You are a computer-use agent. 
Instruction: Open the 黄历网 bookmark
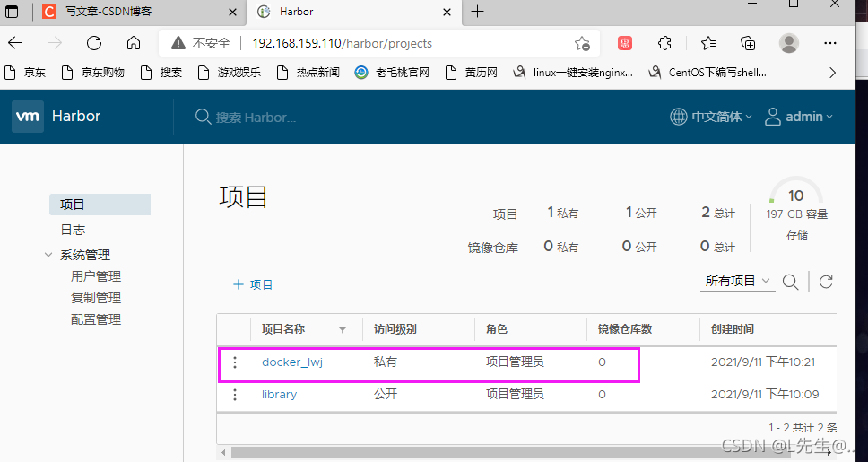tap(472, 72)
